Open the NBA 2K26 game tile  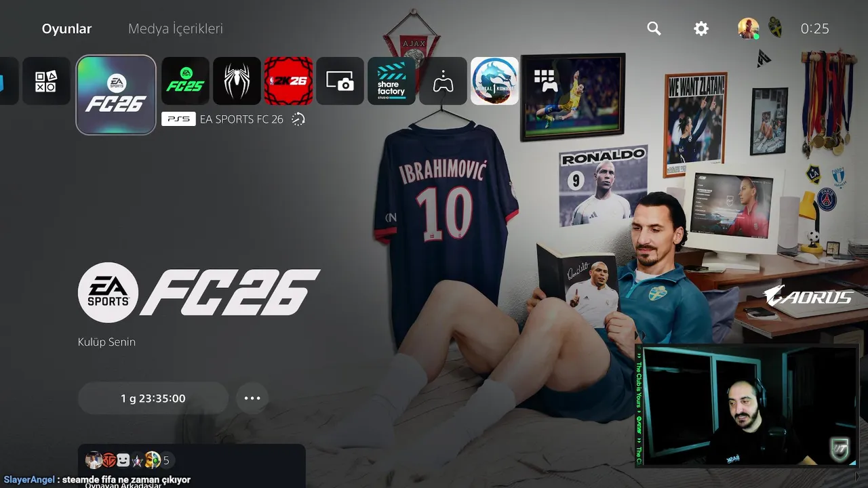[x=288, y=81]
